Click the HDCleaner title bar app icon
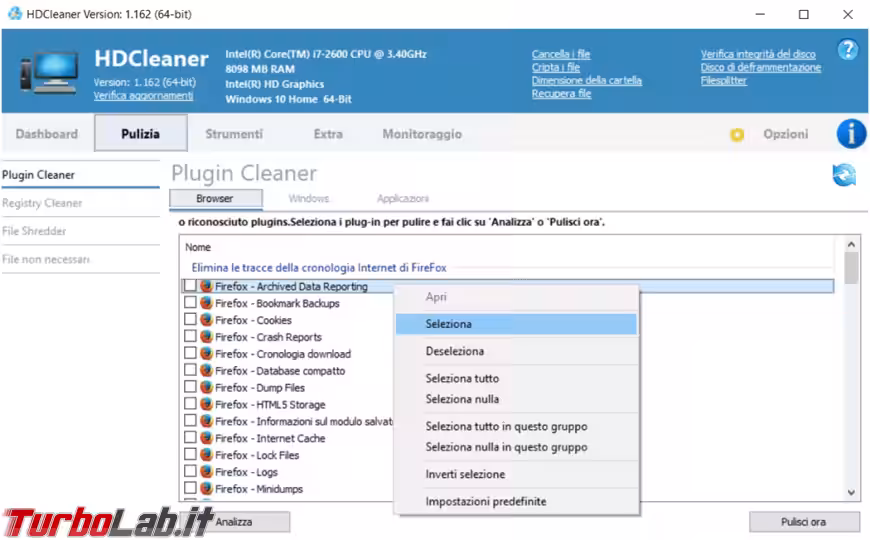This screenshot has width=870, height=540. (15, 13)
